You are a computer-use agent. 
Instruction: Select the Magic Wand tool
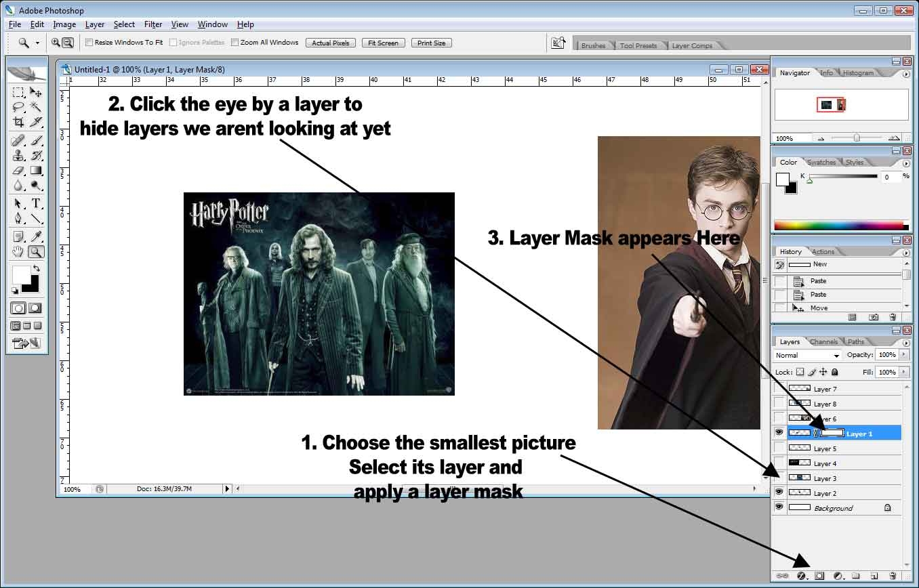point(36,107)
